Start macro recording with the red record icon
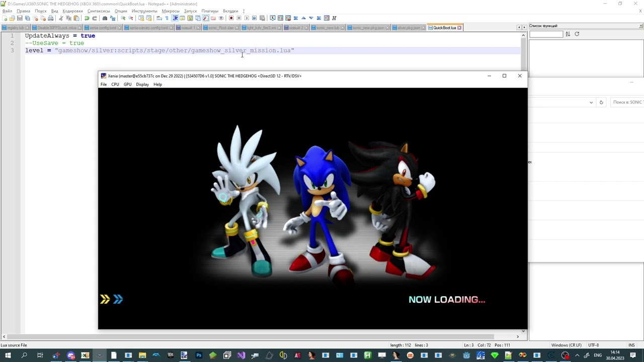Image resolution: width=644 pixels, height=362 pixels. [231, 18]
